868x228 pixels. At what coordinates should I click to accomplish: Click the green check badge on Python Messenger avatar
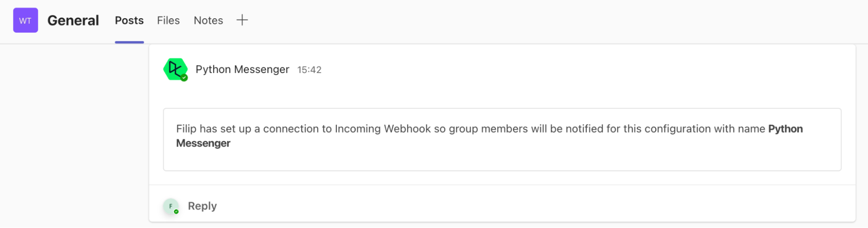184,78
